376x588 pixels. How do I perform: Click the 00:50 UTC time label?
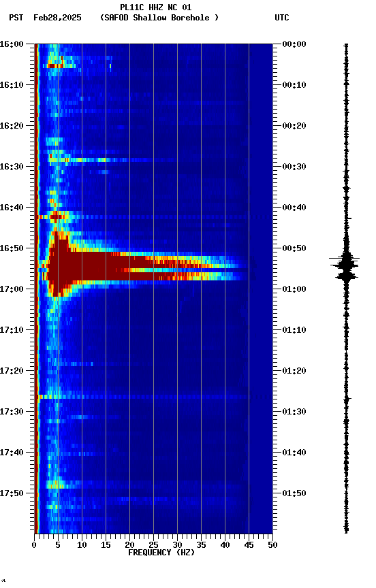[x=294, y=248]
